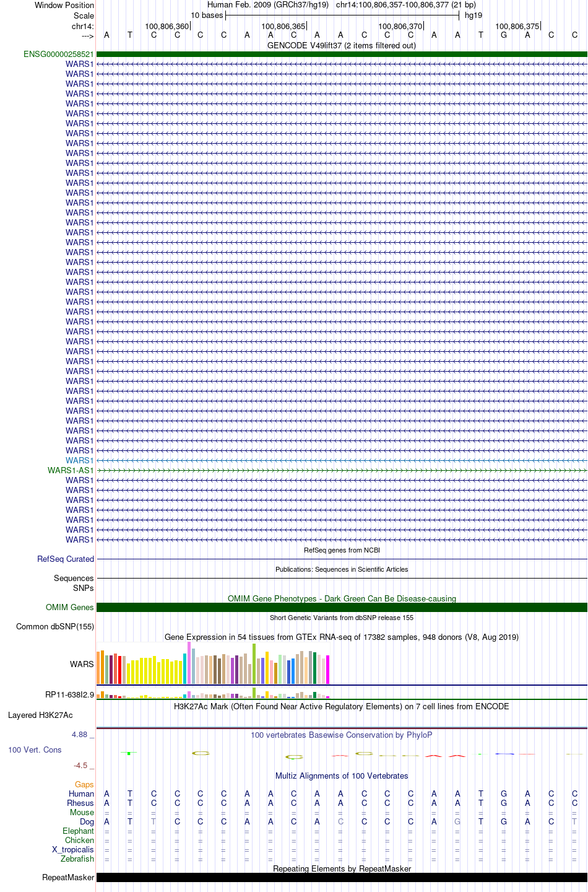588x892 pixels.
Task: Click the hg19 label beside scale bar
Action: pyautogui.click(x=473, y=15)
